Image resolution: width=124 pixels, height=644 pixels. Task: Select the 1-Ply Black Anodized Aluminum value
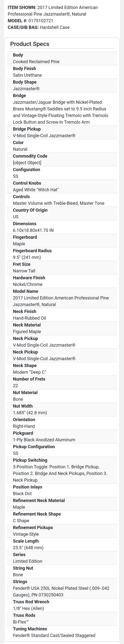pos(44,440)
